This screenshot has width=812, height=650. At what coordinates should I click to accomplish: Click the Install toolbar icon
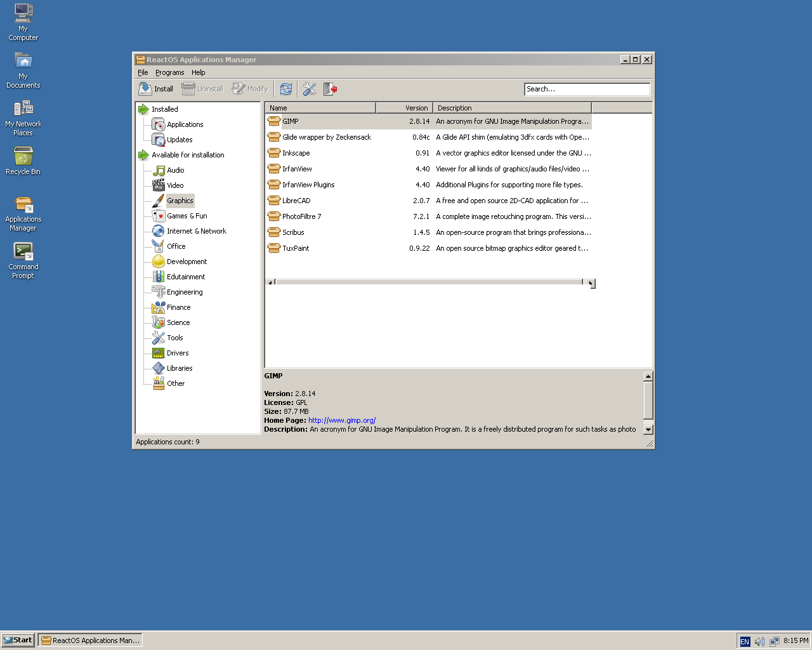point(145,89)
